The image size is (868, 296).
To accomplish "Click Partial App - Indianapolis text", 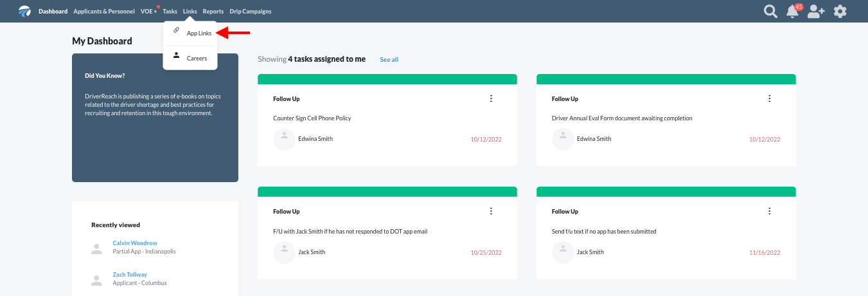I will click(144, 252).
